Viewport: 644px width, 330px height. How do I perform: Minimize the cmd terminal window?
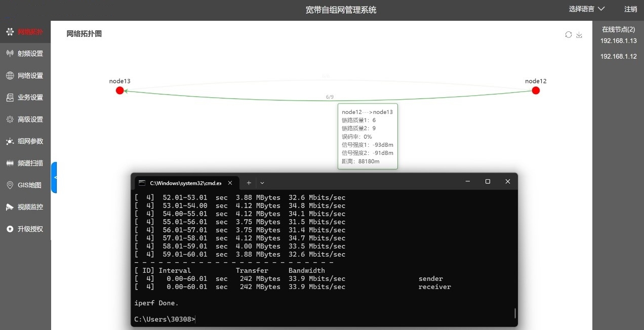467,181
